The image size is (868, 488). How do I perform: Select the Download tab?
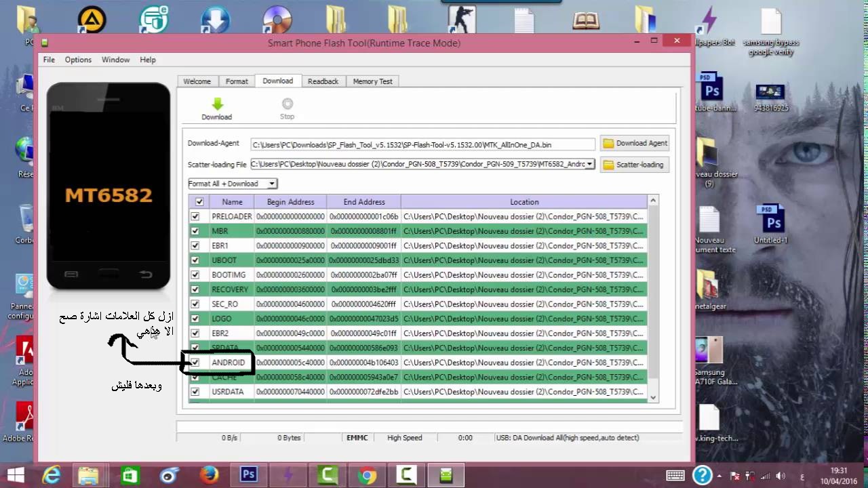(x=278, y=81)
